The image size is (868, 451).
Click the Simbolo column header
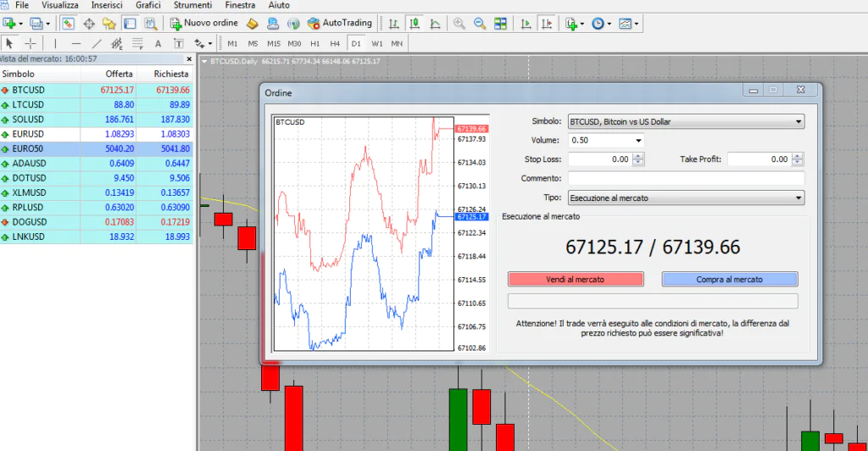[x=41, y=74]
